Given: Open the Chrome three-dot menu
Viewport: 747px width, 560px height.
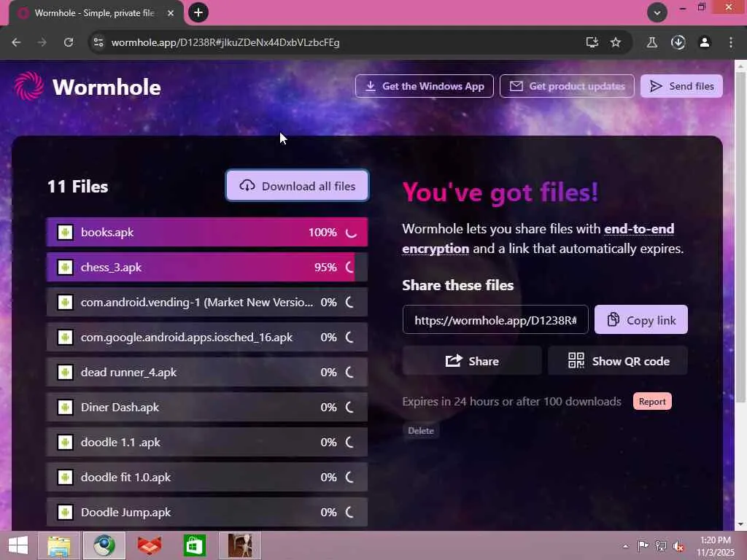Looking at the screenshot, I should [x=731, y=42].
